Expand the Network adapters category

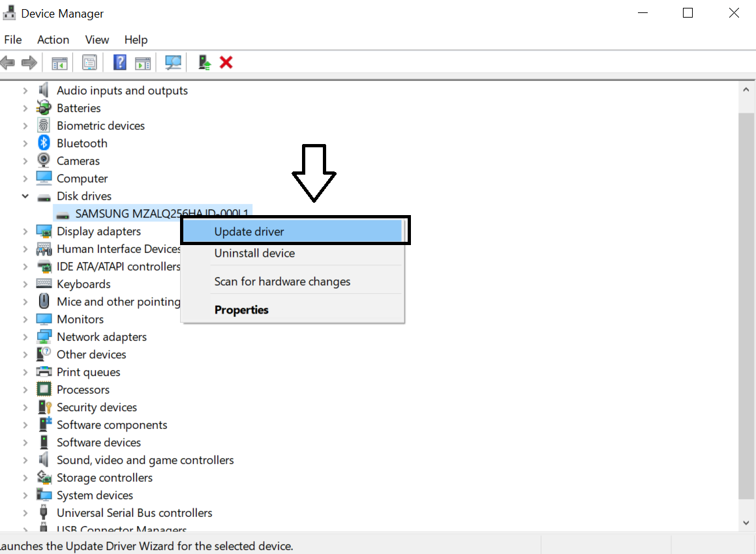tap(25, 336)
